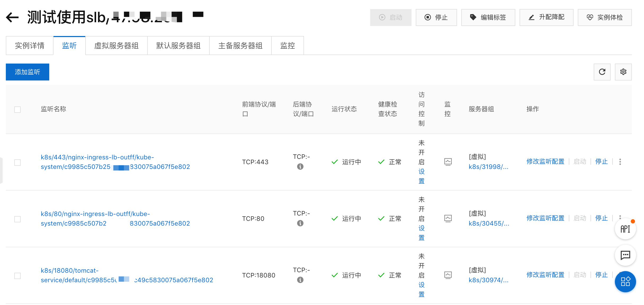Click the back arrow icon

click(12, 17)
